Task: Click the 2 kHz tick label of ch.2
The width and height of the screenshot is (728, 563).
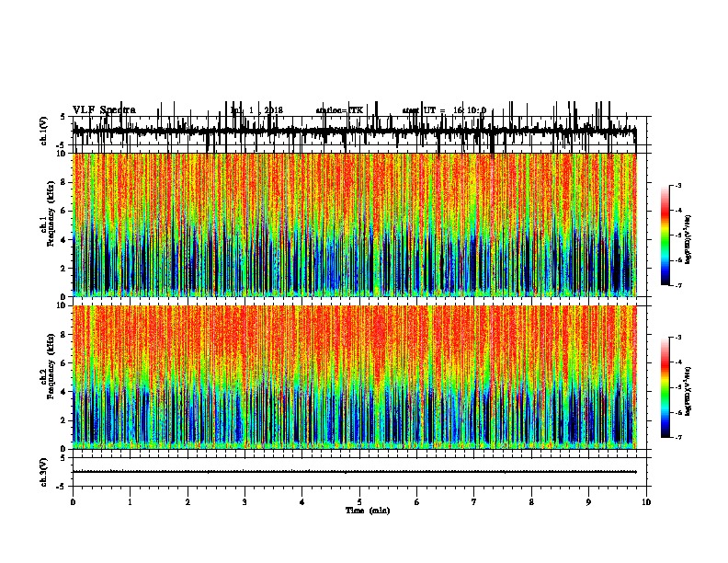Action: [x=64, y=420]
